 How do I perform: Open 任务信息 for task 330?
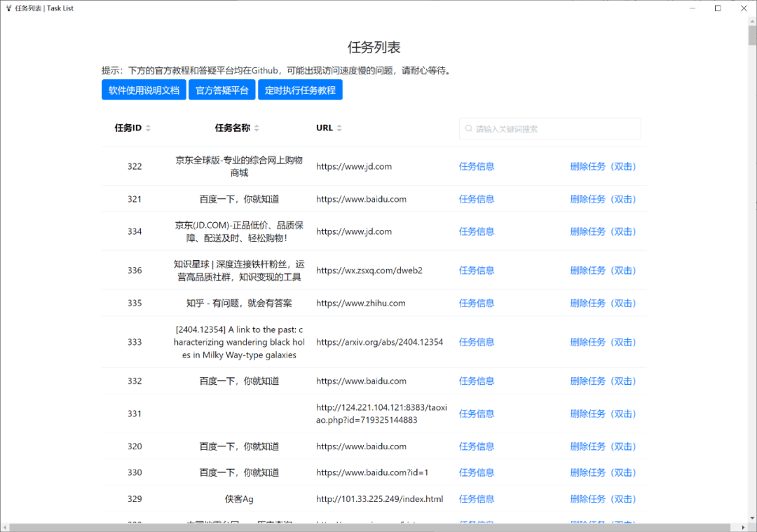point(476,473)
